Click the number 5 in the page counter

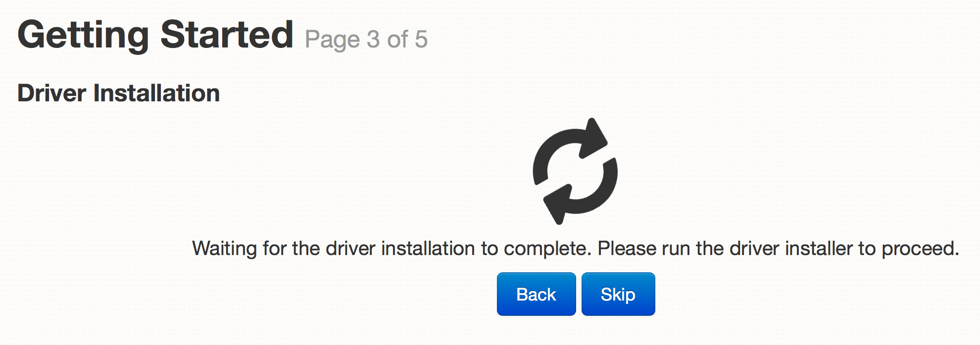(421, 40)
